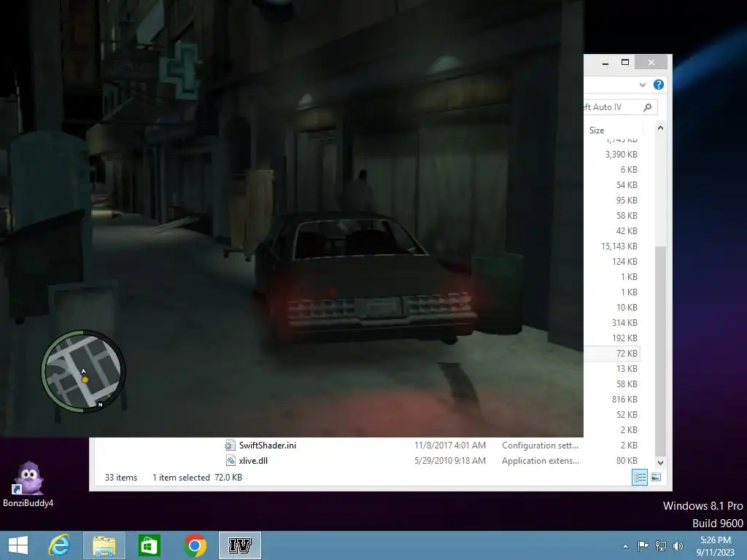Open the Windows Start button
The image size is (747, 560).
pos(18,545)
